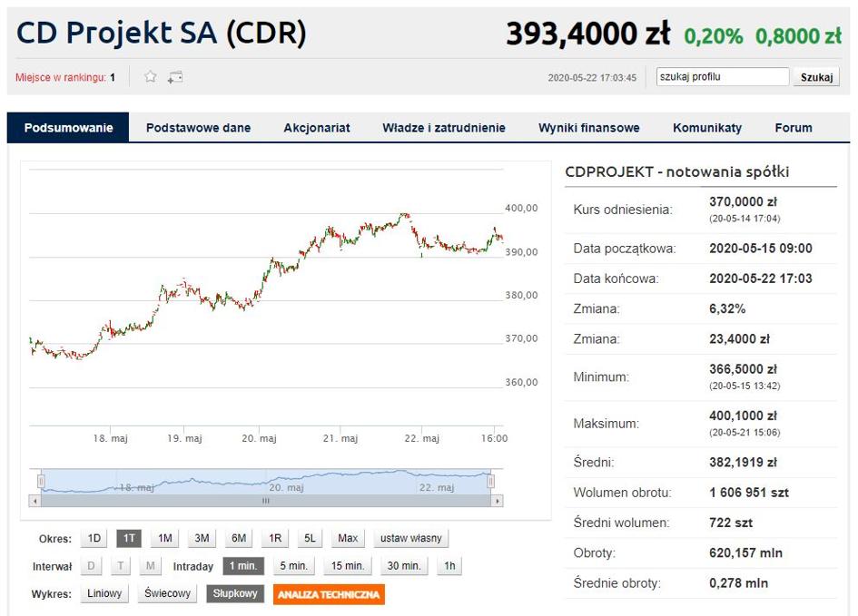Image resolution: width=858 pixels, height=616 pixels.
Task: Open the Forum tab
Action: [794, 128]
